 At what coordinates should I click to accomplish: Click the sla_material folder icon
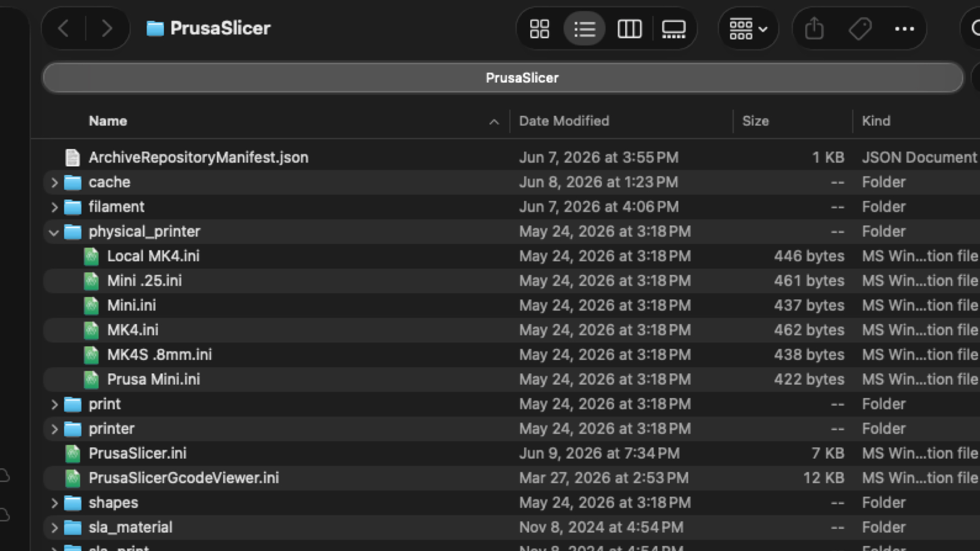[x=72, y=527]
